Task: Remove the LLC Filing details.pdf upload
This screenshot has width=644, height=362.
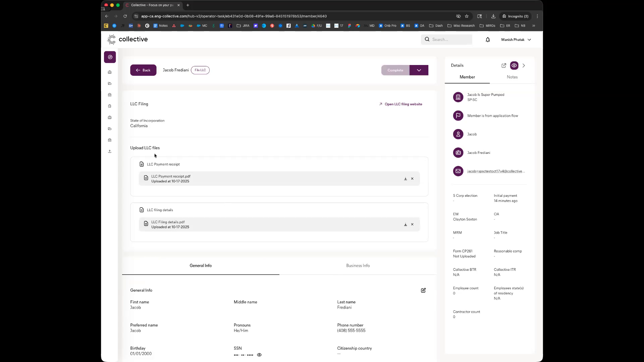Action: pos(412,224)
